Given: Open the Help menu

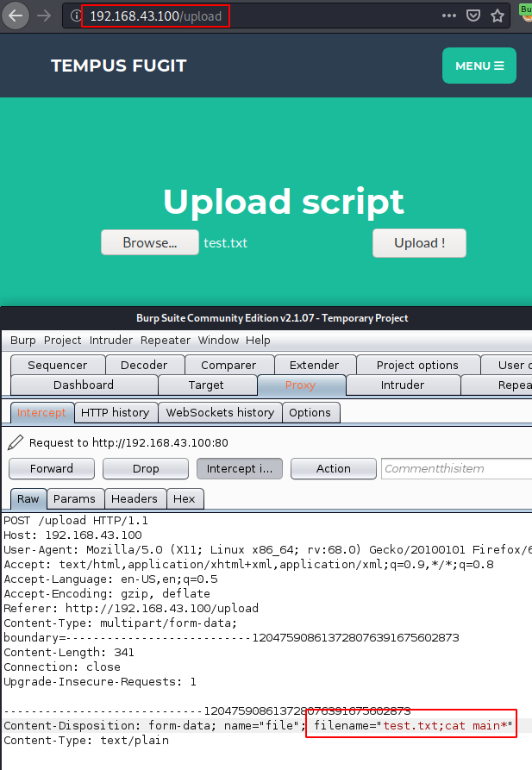Looking at the screenshot, I should pyautogui.click(x=258, y=340).
